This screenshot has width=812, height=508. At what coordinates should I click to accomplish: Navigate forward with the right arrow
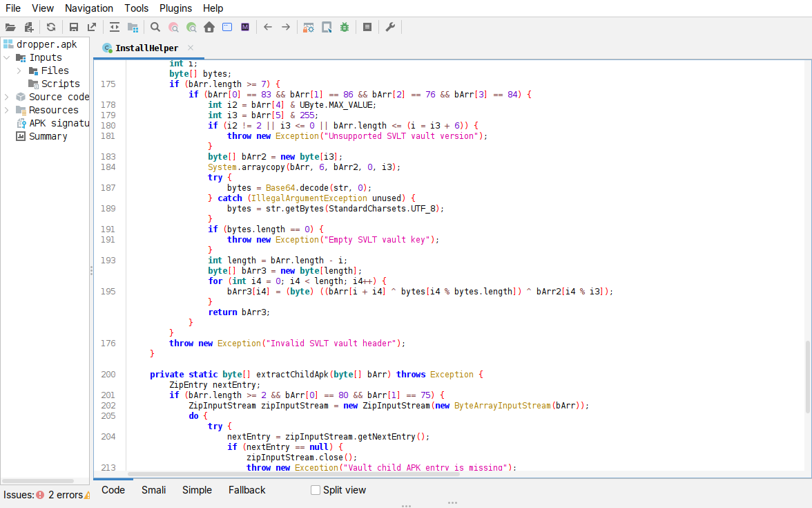point(286,28)
